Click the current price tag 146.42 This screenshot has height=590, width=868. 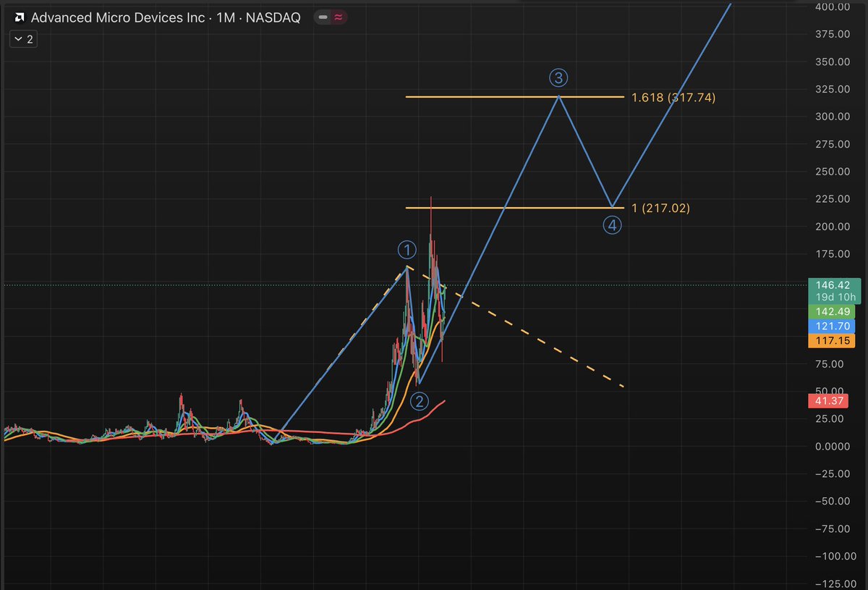(x=834, y=285)
